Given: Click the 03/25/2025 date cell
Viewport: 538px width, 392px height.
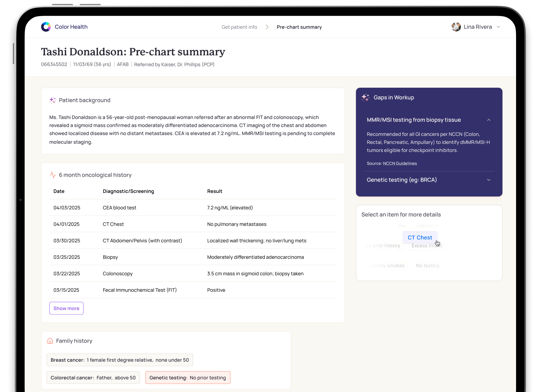Looking at the screenshot, I should tap(67, 257).
